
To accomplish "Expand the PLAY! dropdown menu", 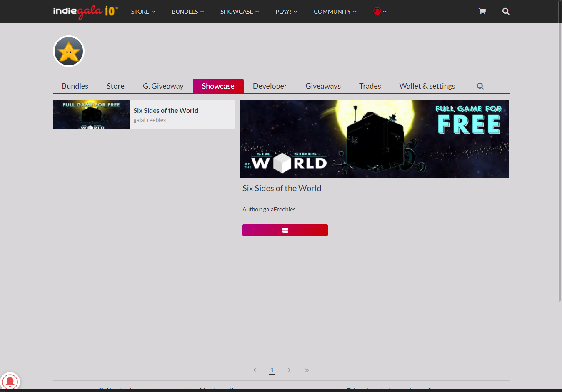I will (x=286, y=12).
